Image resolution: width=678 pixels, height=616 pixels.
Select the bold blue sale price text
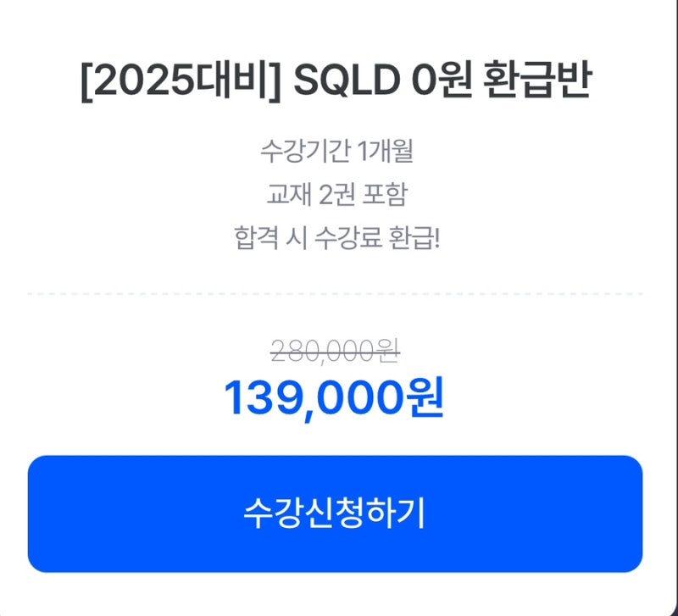coord(339,398)
